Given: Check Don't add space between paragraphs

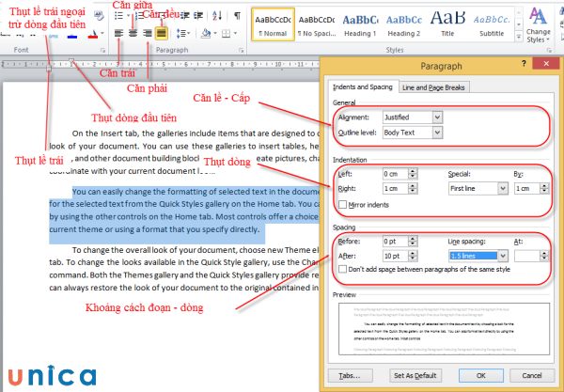Looking at the screenshot, I should tap(343, 269).
